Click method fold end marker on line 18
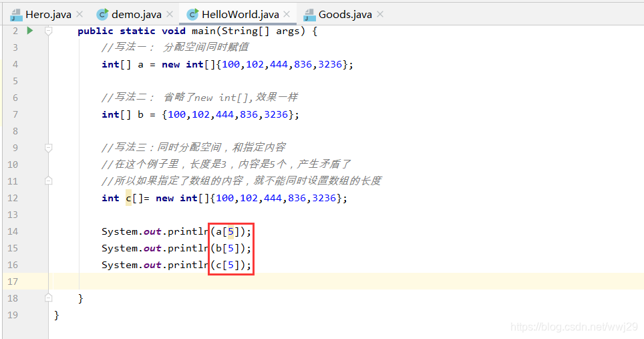The width and height of the screenshot is (644, 339). click(x=49, y=298)
